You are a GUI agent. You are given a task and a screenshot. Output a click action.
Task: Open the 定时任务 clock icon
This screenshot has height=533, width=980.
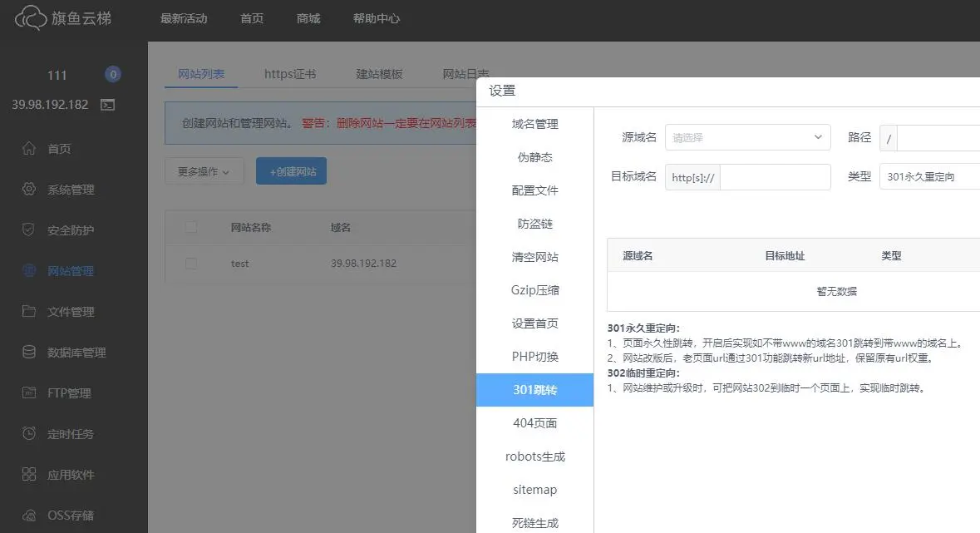coord(29,433)
